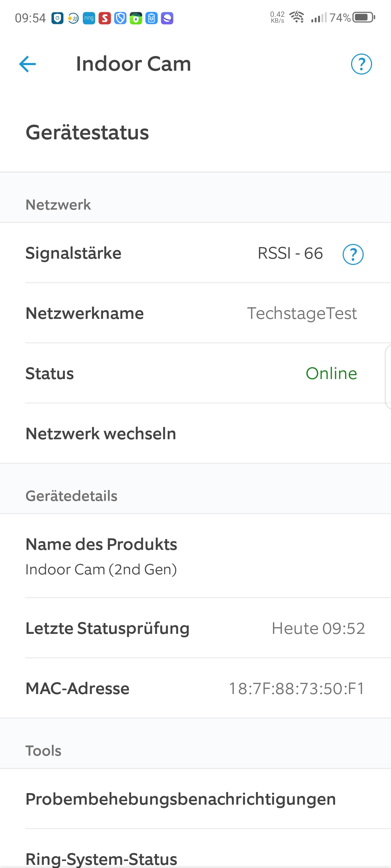The image size is (391, 868).
Task: Tap the Wi-Fi indicator in status bar
Action: tap(297, 17)
